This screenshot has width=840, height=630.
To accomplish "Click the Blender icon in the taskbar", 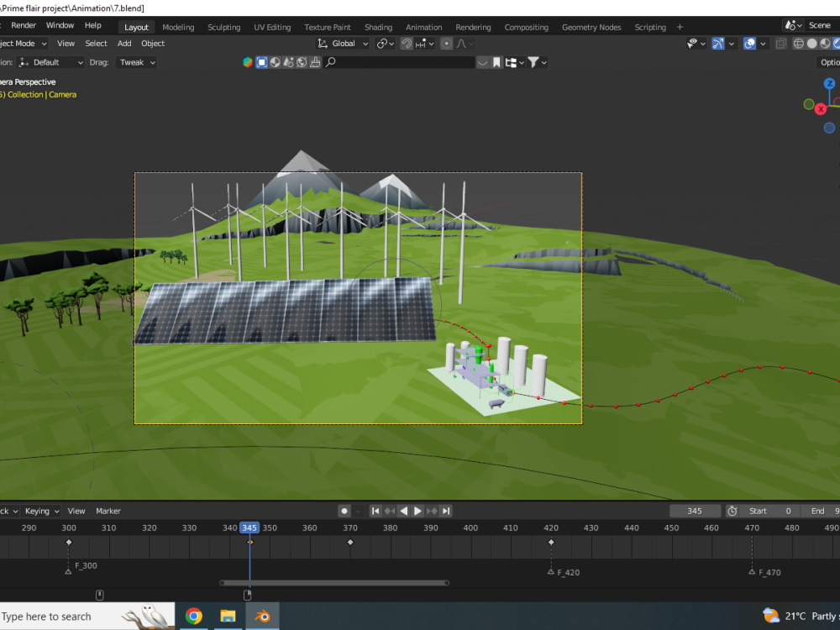I will click(261, 616).
